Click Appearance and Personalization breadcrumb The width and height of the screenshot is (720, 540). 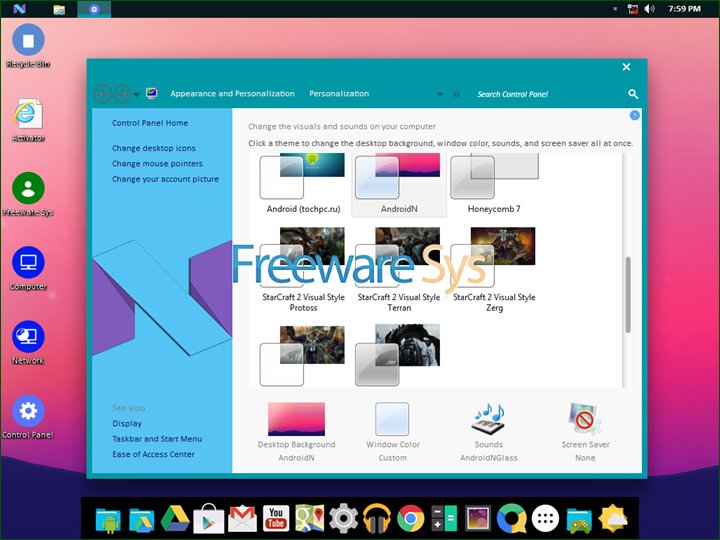(232, 94)
